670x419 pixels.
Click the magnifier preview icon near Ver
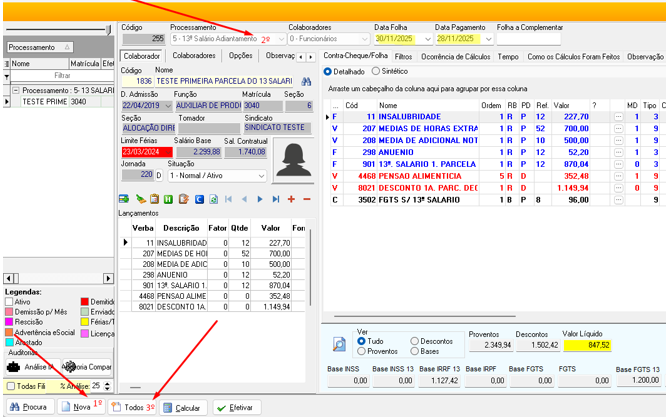[339, 346]
